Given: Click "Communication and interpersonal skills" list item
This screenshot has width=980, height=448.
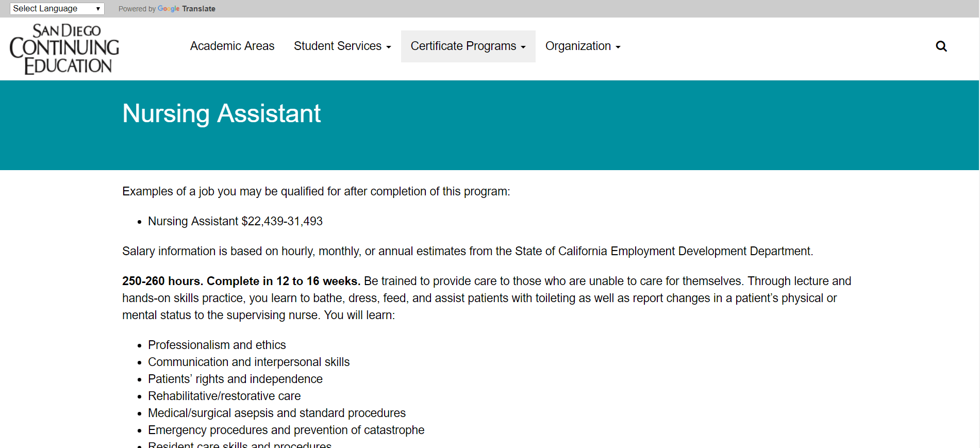Looking at the screenshot, I should coord(248,362).
